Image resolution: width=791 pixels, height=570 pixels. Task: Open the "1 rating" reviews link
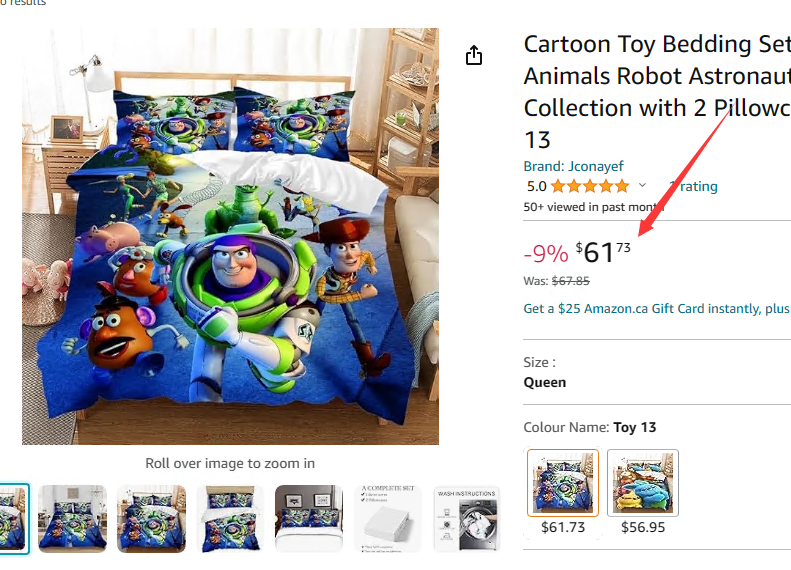point(694,186)
